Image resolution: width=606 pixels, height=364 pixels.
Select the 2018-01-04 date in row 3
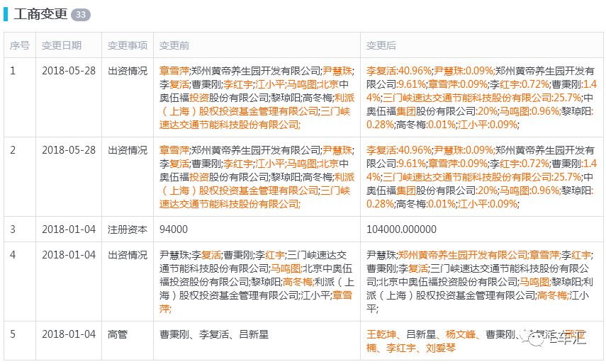[69, 229]
